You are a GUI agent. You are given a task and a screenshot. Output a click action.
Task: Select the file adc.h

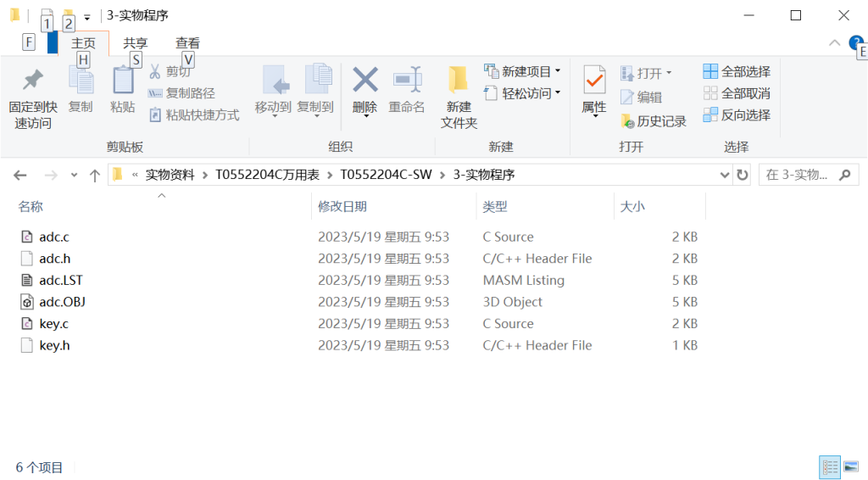tap(55, 259)
